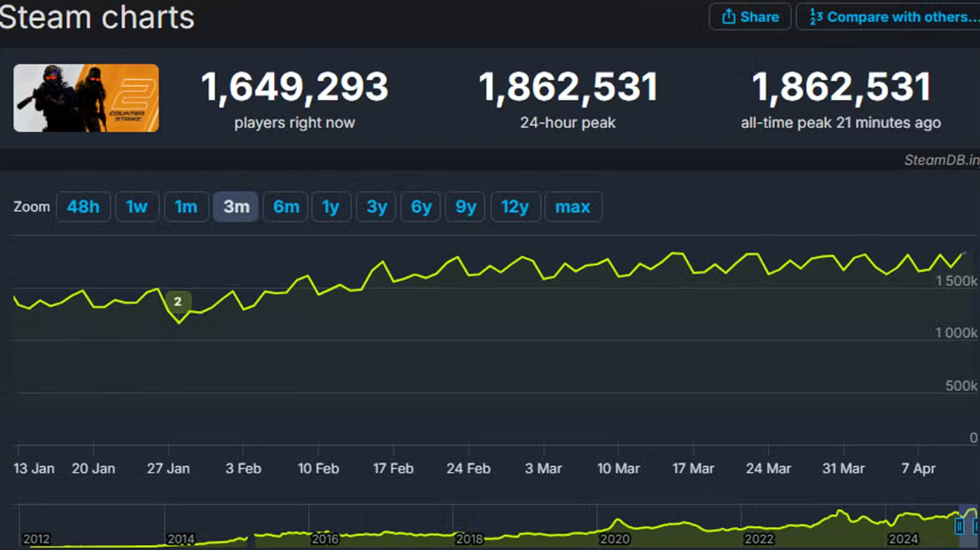Set chart zoom to 48h
This screenshot has height=550, width=980.
[83, 207]
